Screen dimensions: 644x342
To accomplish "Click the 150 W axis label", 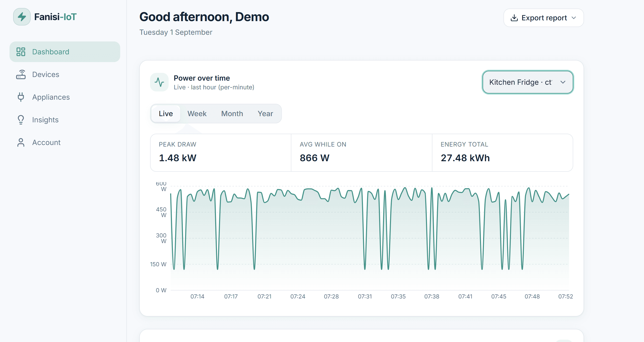I will 158,264.
